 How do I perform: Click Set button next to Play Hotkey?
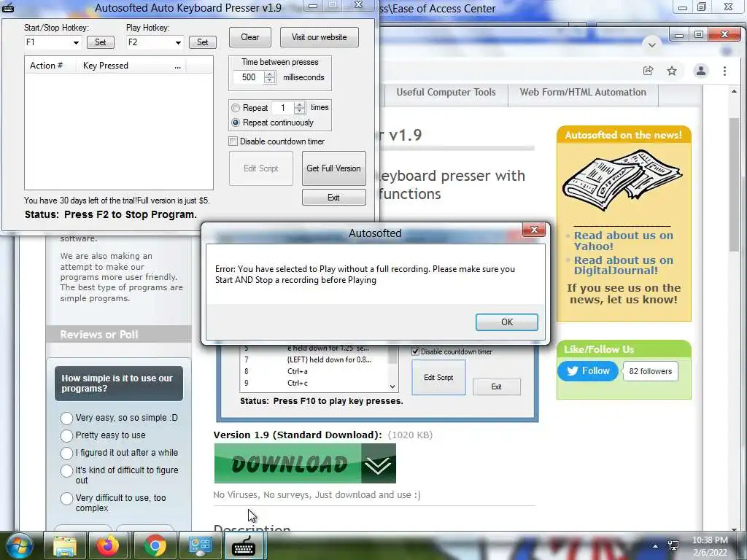[203, 42]
